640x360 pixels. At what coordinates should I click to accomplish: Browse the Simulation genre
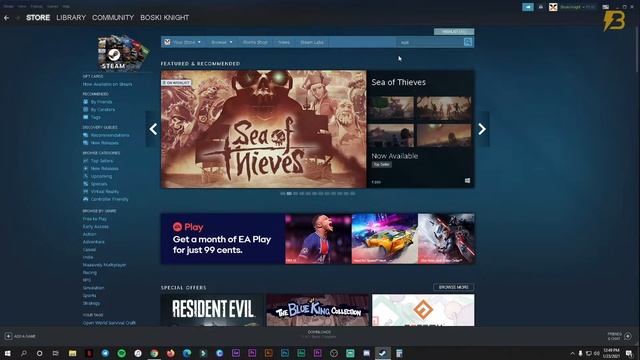coord(93,288)
